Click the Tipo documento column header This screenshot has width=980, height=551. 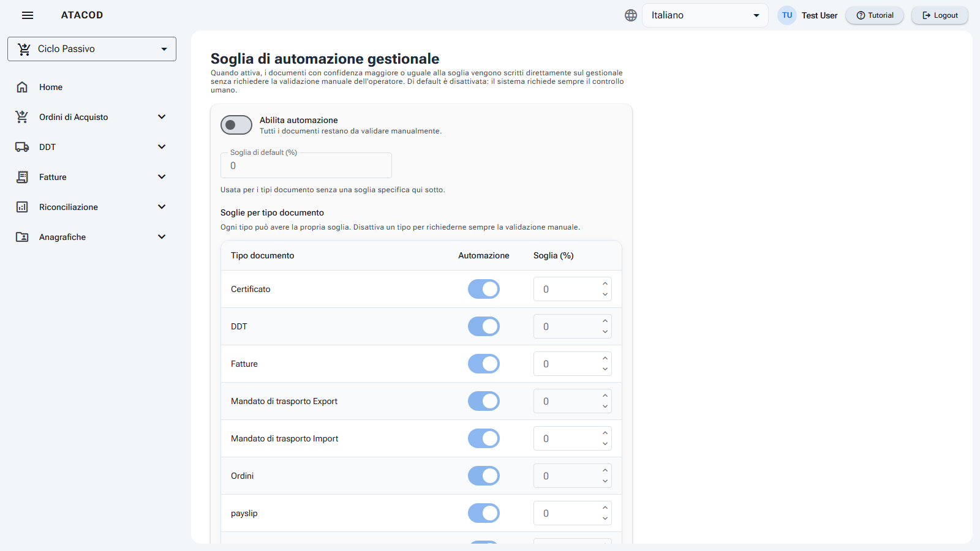[263, 255]
